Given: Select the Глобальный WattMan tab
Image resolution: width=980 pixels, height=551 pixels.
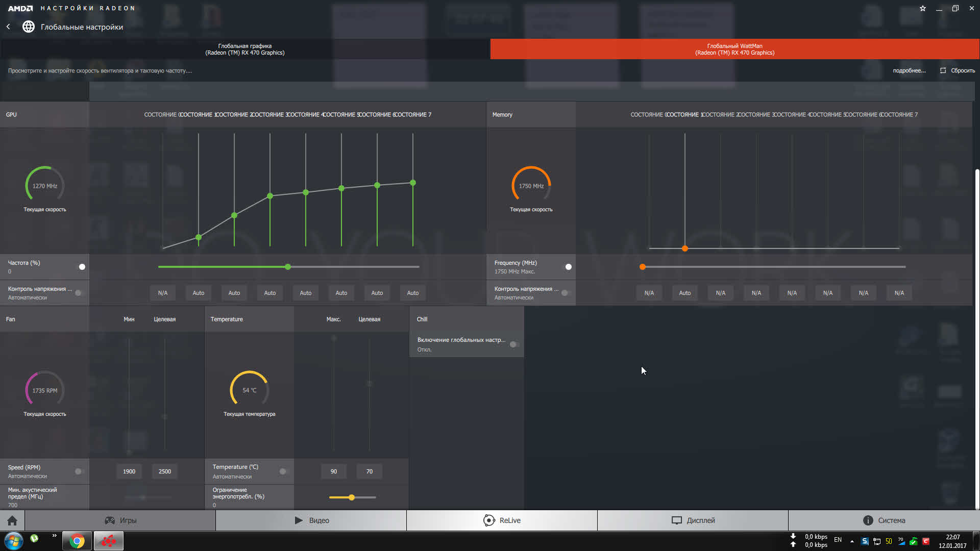Looking at the screenshot, I should [x=734, y=49].
